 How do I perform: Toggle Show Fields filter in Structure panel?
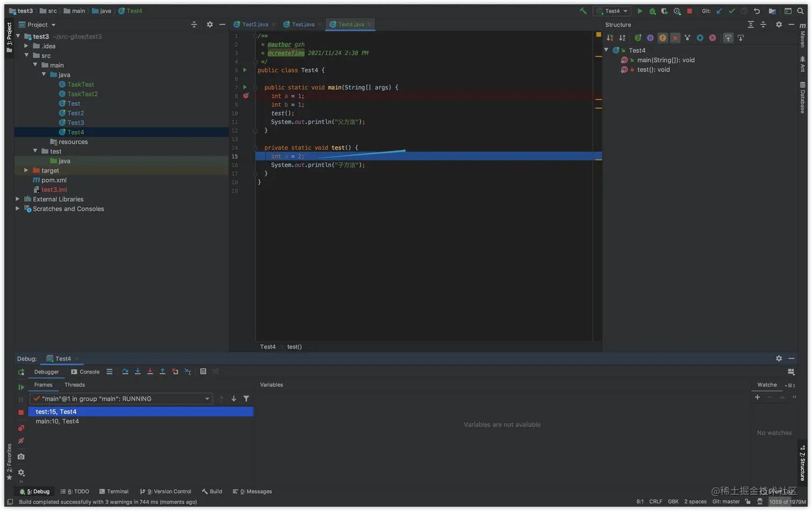click(x=663, y=38)
